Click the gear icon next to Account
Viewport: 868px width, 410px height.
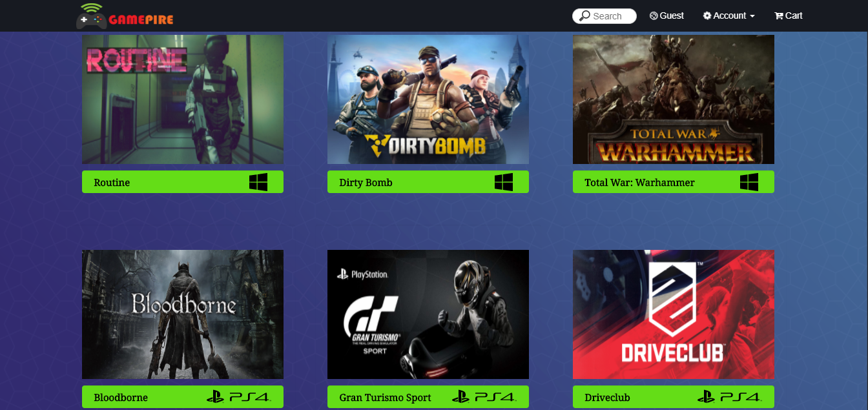coord(707,15)
